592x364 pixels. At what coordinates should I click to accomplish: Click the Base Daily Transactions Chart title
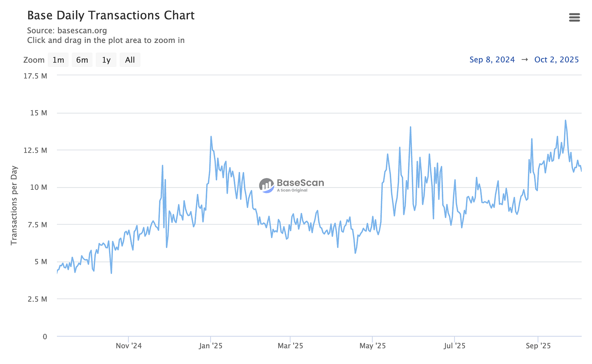pyautogui.click(x=111, y=16)
